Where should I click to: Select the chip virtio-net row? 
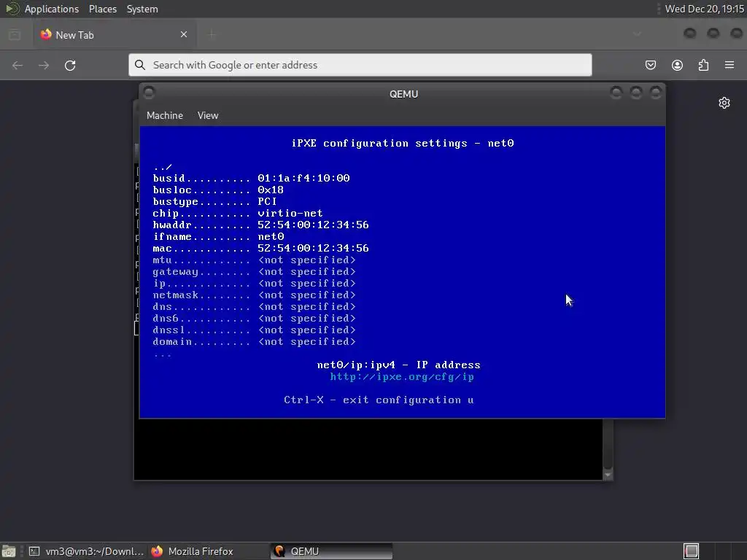coord(238,214)
